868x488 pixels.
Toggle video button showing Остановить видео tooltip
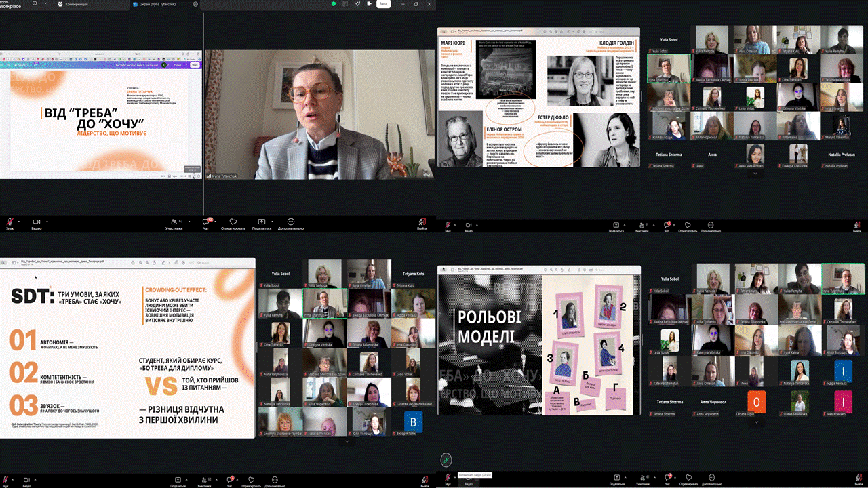[x=469, y=480]
